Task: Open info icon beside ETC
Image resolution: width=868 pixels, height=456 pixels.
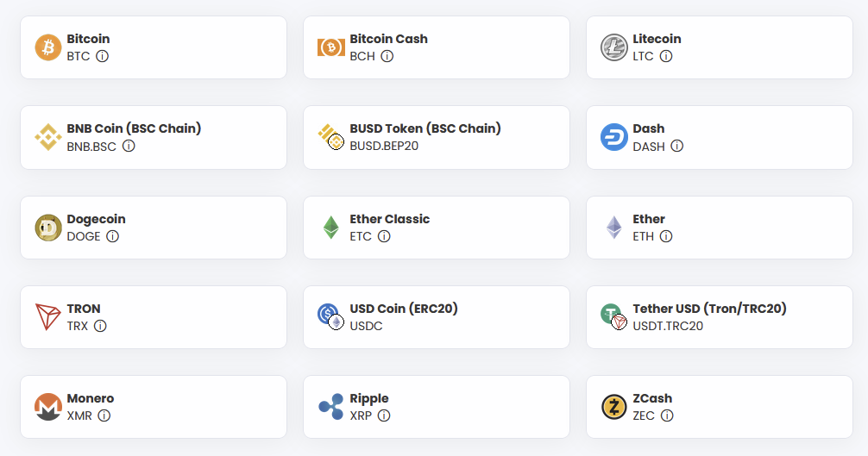Action: [x=384, y=236]
